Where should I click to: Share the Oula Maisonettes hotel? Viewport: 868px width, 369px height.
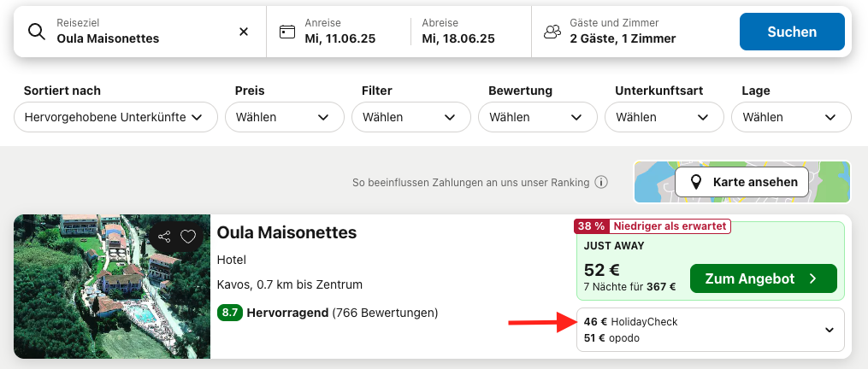(164, 237)
